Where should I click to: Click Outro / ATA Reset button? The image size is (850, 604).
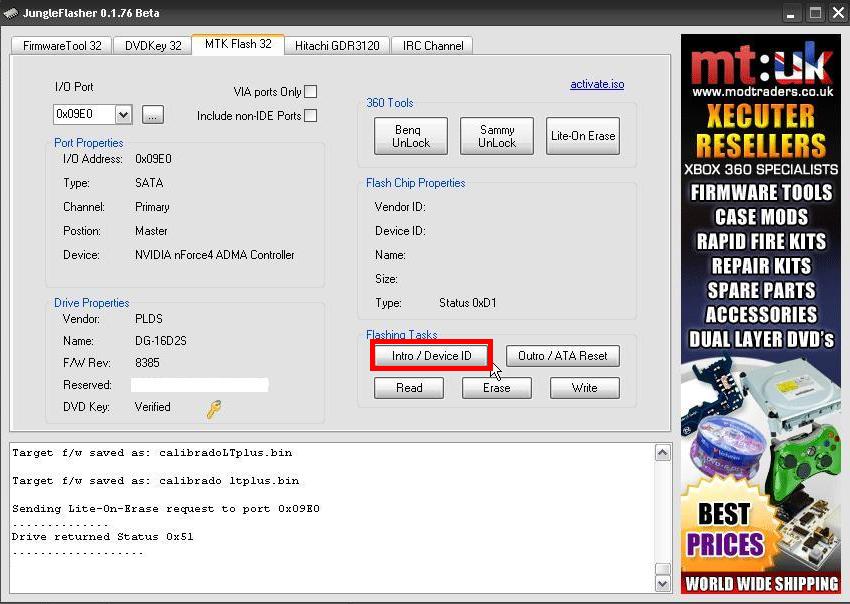tap(563, 356)
